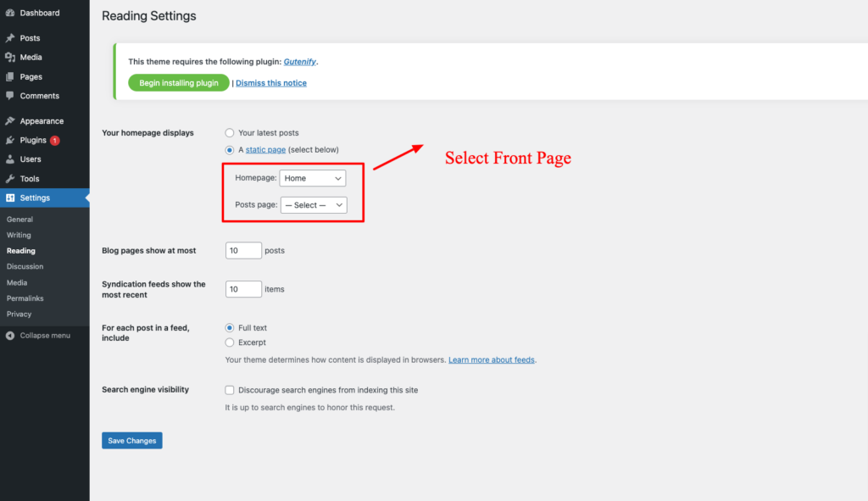
Task: Click the Dashboard gauge icon
Action: click(10, 13)
